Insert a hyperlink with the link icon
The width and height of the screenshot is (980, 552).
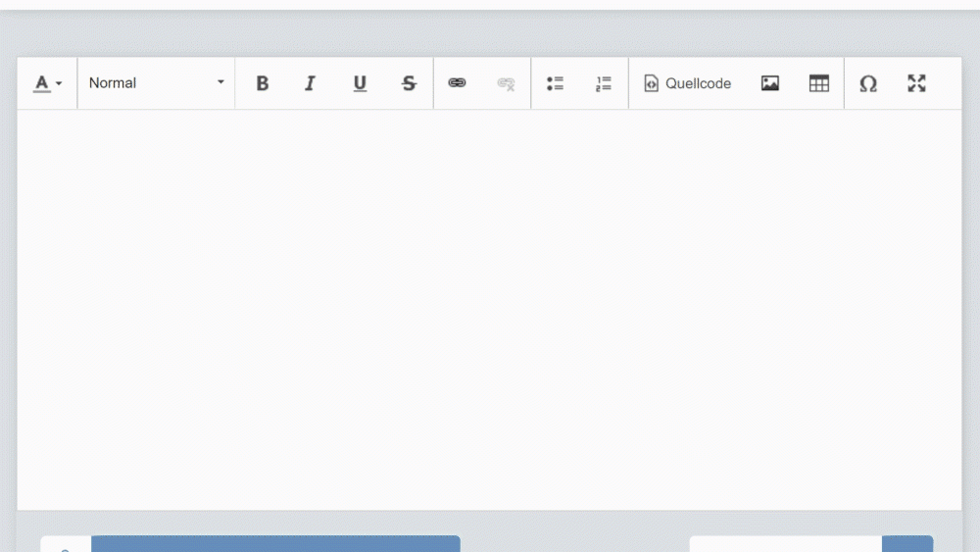(x=457, y=83)
